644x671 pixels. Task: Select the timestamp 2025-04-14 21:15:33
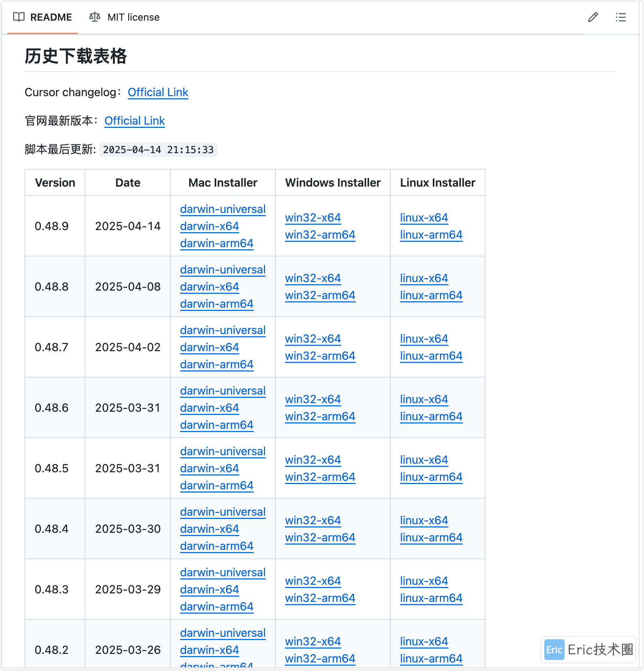(x=158, y=150)
